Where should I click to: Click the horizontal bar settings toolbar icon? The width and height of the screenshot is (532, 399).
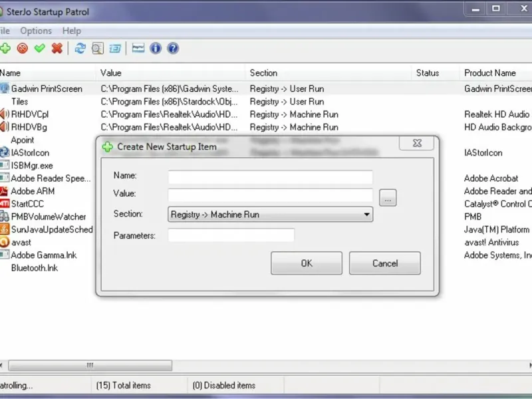pos(138,48)
